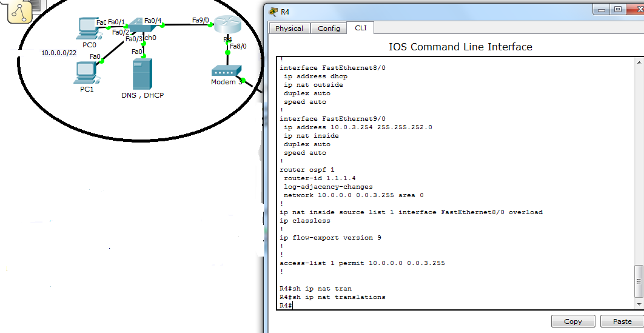Click 'network 10.0.0.0 0.0.3.255 area 0' line
644x333 pixels.
354,195
